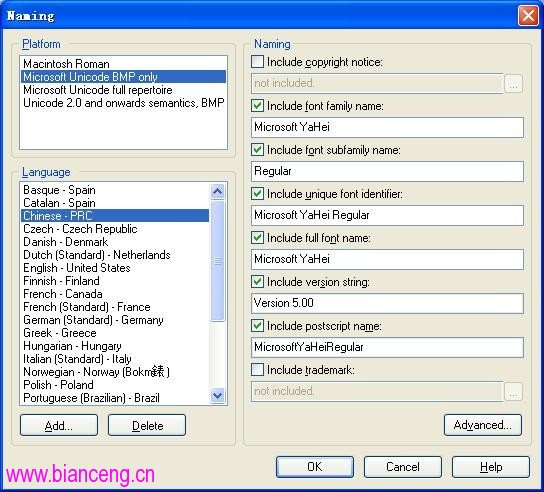Viewport: 544px width, 492px height.
Task: Select Catalan - Spain language
Action: point(115,203)
